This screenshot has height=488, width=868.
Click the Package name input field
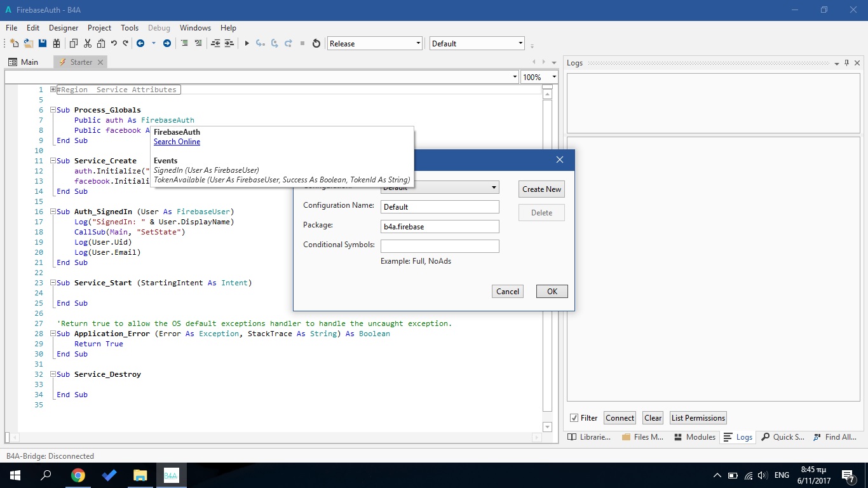click(440, 226)
